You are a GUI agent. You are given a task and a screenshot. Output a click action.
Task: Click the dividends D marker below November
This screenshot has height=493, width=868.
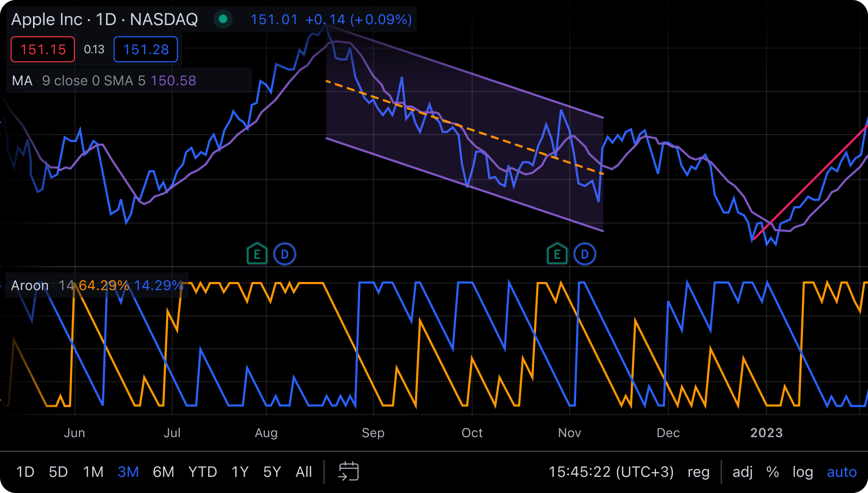pyautogui.click(x=585, y=253)
